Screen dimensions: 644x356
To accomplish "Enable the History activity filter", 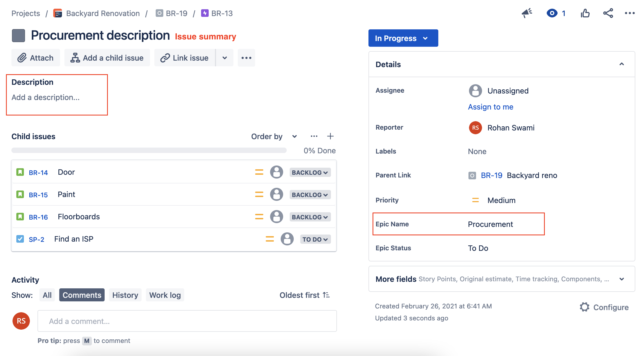I will (125, 295).
